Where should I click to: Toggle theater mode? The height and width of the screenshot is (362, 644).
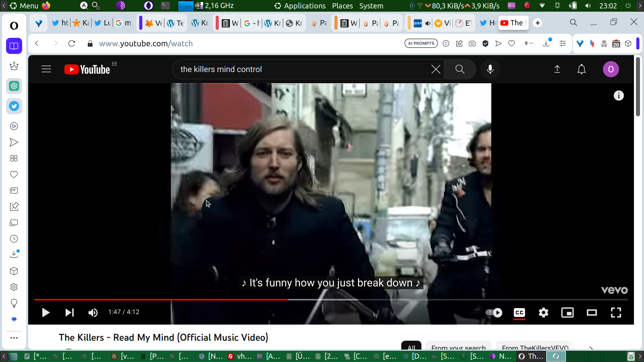tap(592, 313)
